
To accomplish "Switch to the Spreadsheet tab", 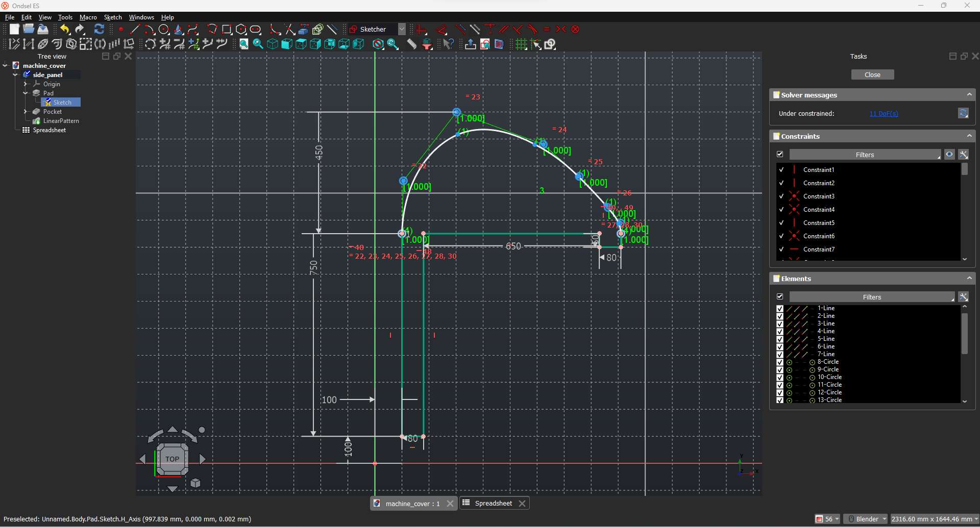I will 493,504.
